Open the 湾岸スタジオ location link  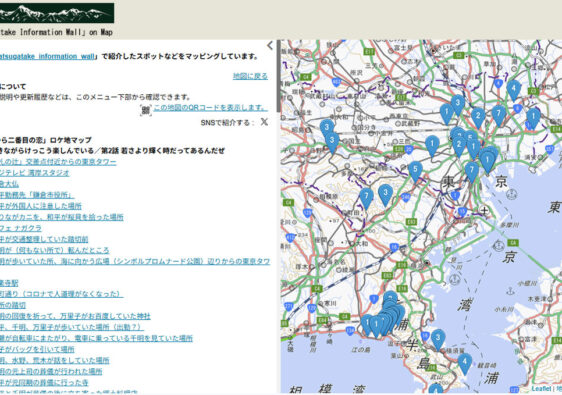[35, 173]
